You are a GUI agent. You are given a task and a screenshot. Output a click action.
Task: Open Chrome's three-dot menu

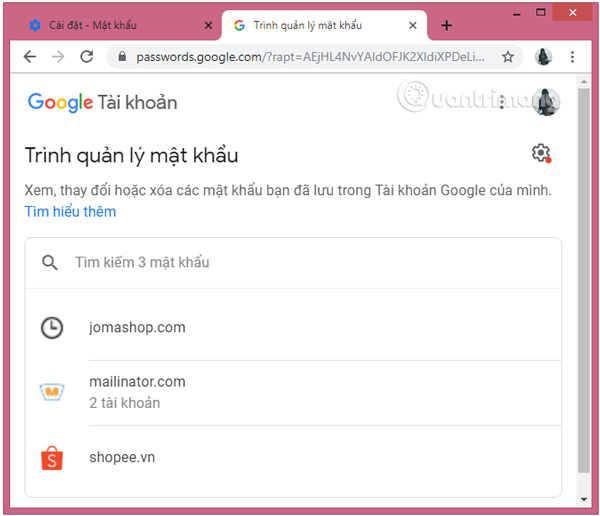572,57
